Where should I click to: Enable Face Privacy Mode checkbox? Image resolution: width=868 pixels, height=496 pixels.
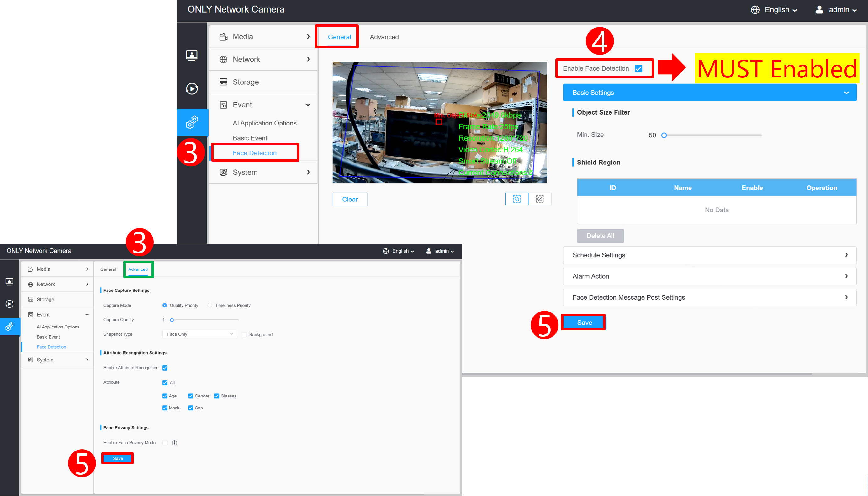(165, 443)
